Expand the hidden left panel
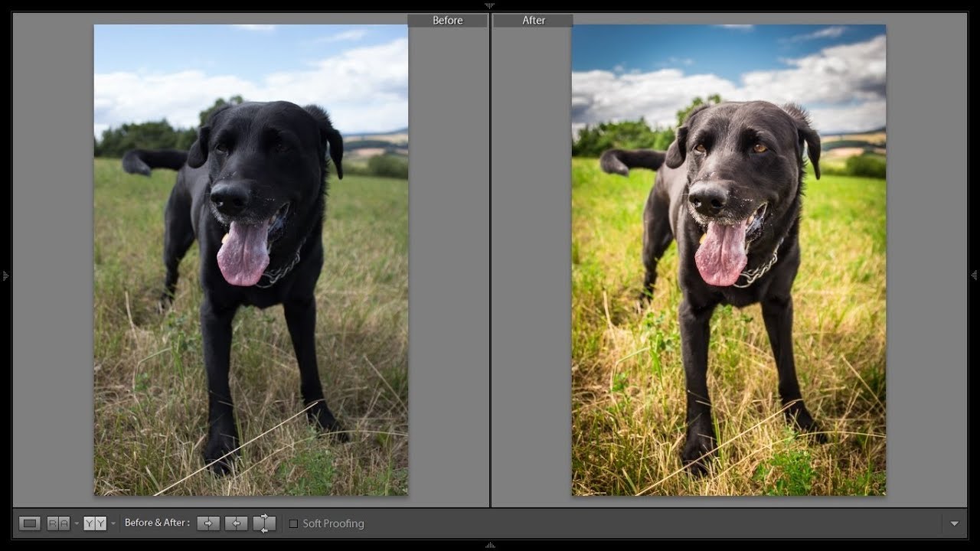The image size is (980, 551). (5, 275)
